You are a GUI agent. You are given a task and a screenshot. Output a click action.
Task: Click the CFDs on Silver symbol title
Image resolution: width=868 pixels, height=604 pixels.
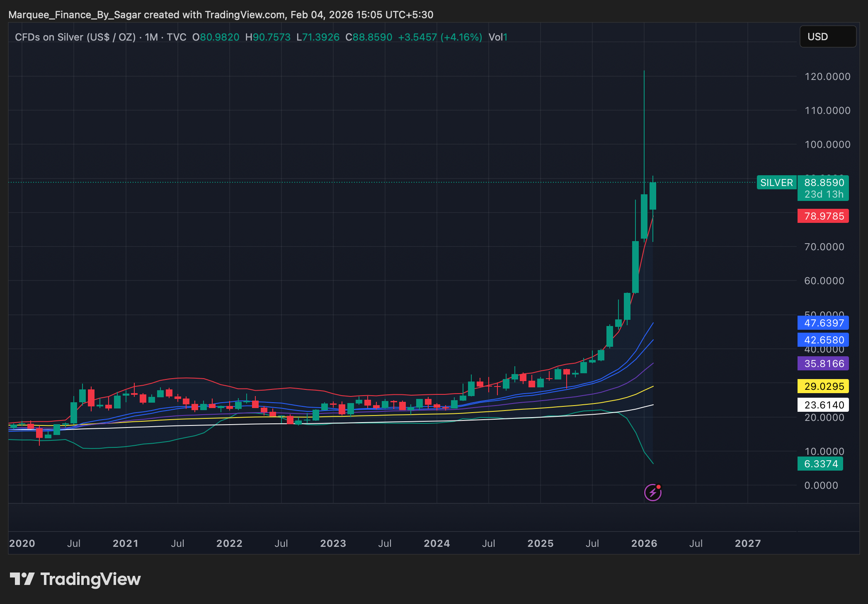click(75, 37)
